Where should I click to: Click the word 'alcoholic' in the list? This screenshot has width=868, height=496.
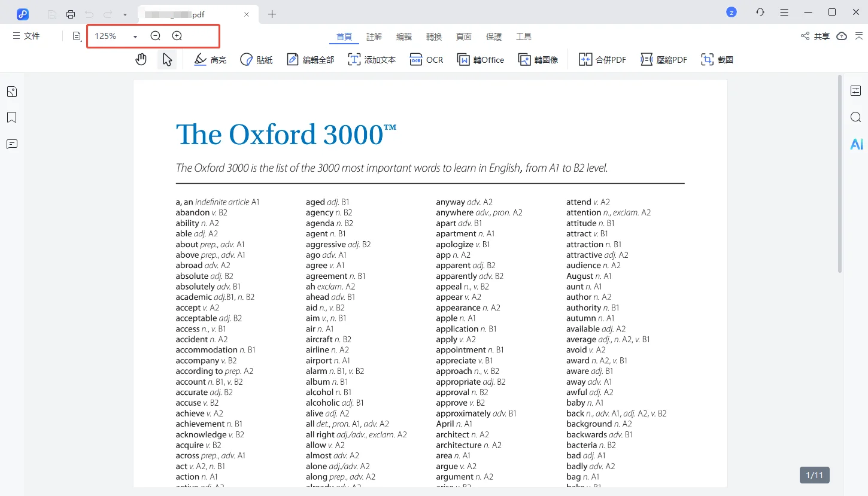click(323, 403)
